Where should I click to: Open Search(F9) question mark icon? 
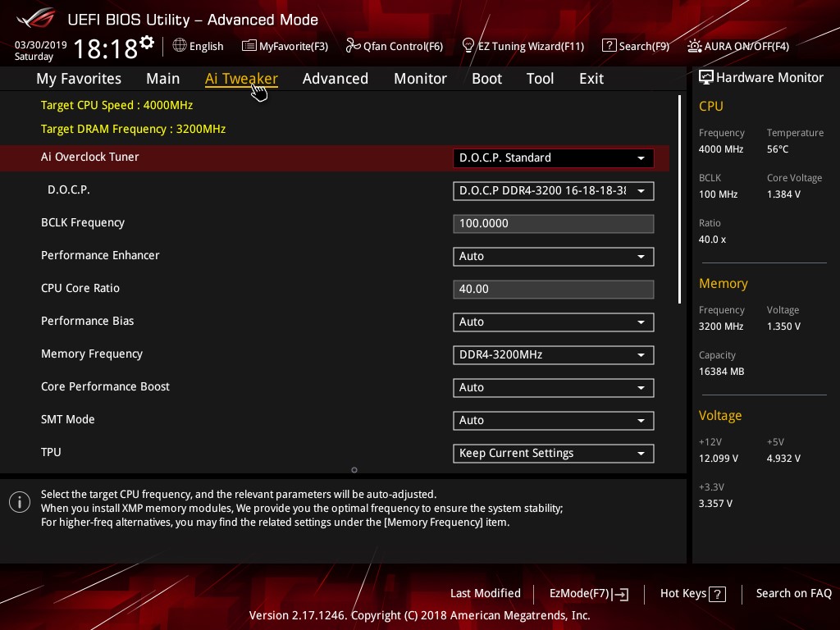click(609, 46)
